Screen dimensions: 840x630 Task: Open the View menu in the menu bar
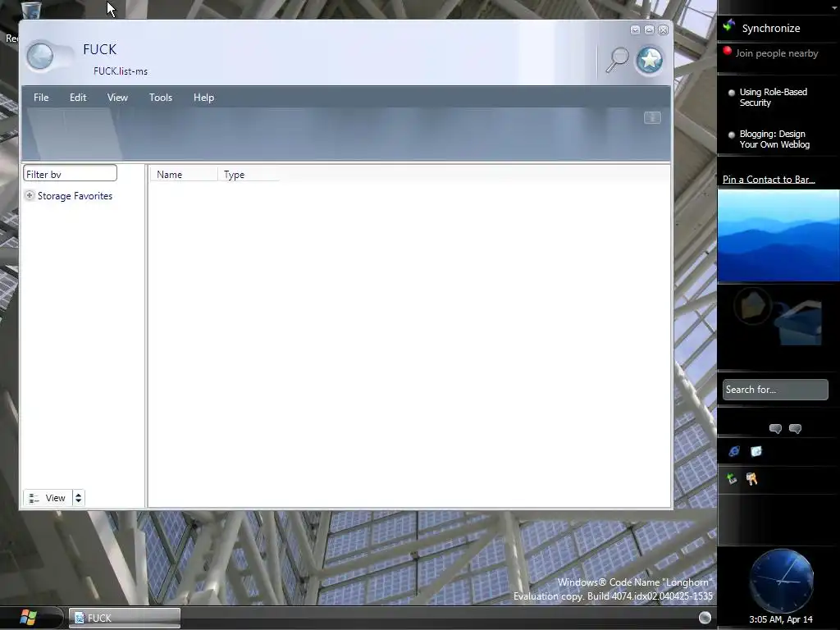point(117,98)
